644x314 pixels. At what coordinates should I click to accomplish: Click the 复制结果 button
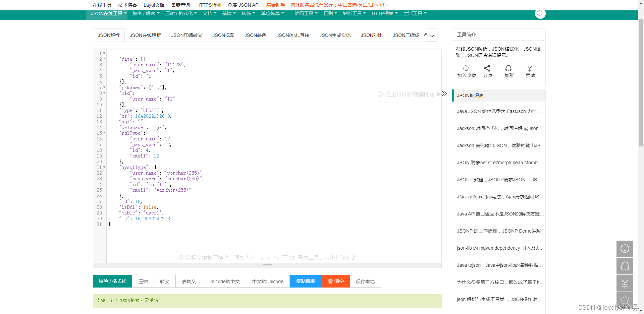[305, 281]
